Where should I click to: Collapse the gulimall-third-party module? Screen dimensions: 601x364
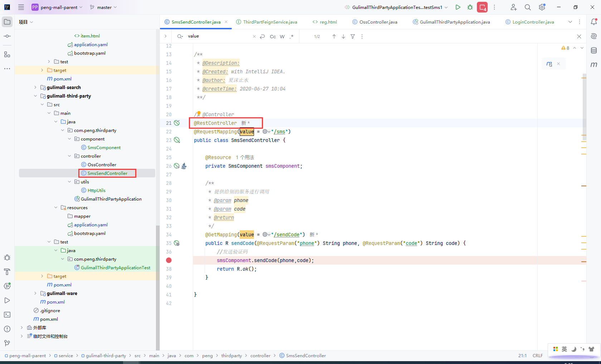35,96
